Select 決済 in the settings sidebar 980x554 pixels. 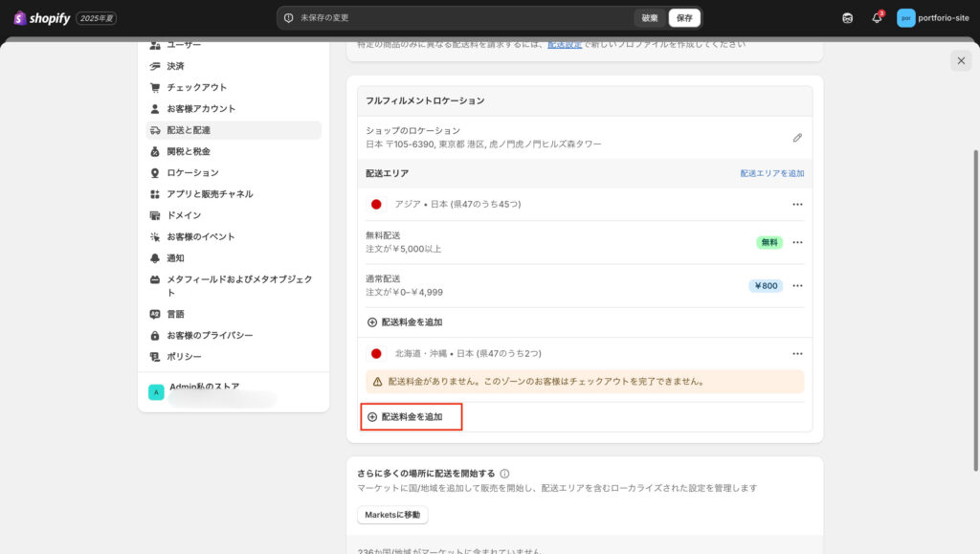pyautogui.click(x=175, y=66)
